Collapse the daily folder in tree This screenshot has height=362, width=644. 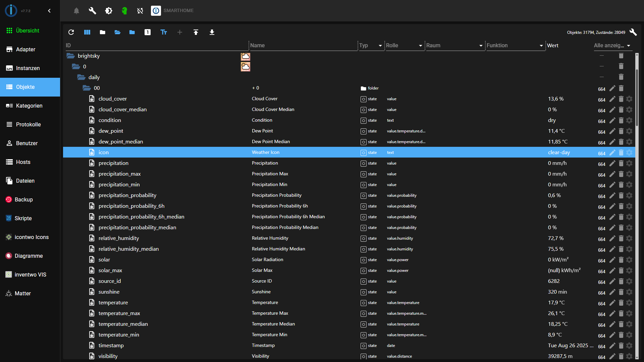(82, 77)
